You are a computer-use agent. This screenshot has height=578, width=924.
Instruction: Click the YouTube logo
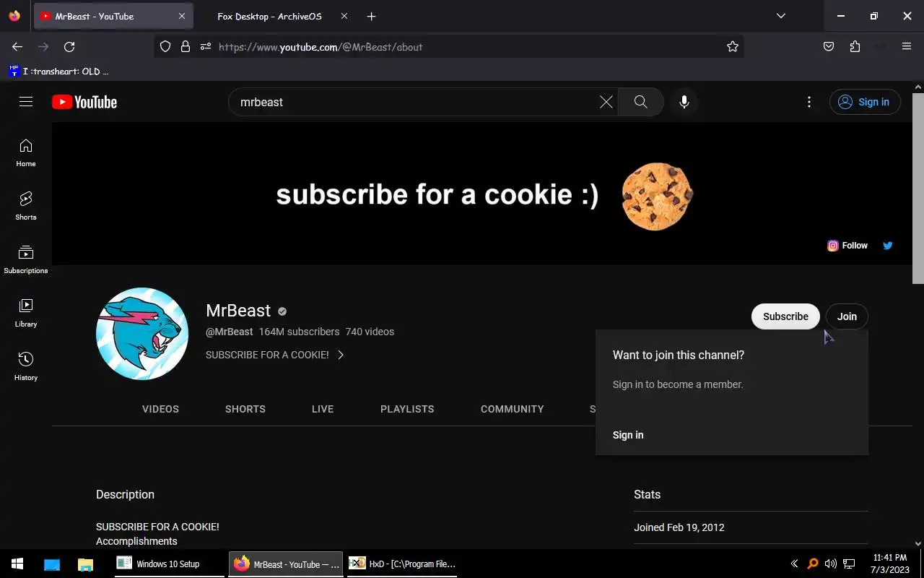tap(84, 102)
